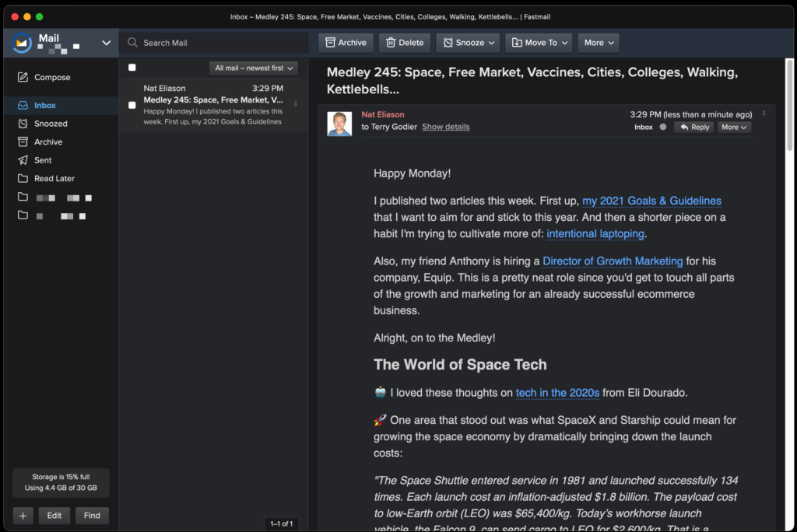This screenshot has height=532, width=797.
Task: Click the Find button in sidebar footer
Action: pyautogui.click(x=92, y=516)
